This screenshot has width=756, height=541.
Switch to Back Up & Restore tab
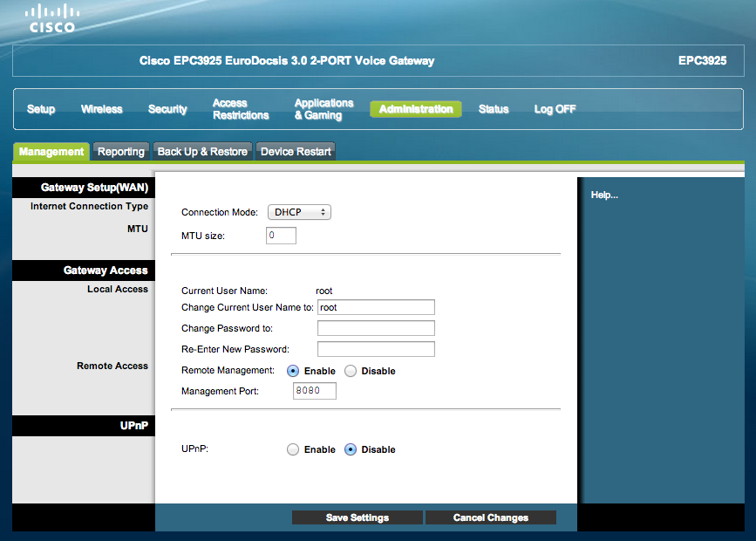[202, 152]
